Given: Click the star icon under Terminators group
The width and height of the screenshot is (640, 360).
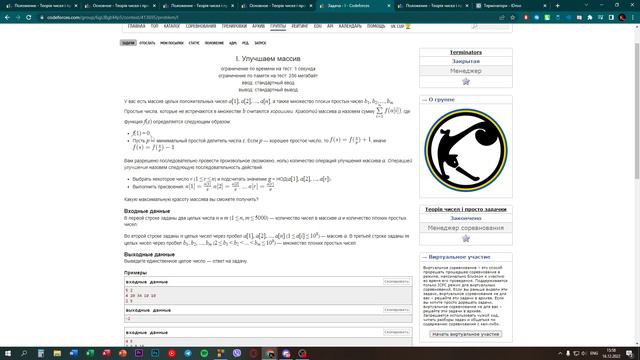Looking at the screenshot, I should click(x=466, y=82).
